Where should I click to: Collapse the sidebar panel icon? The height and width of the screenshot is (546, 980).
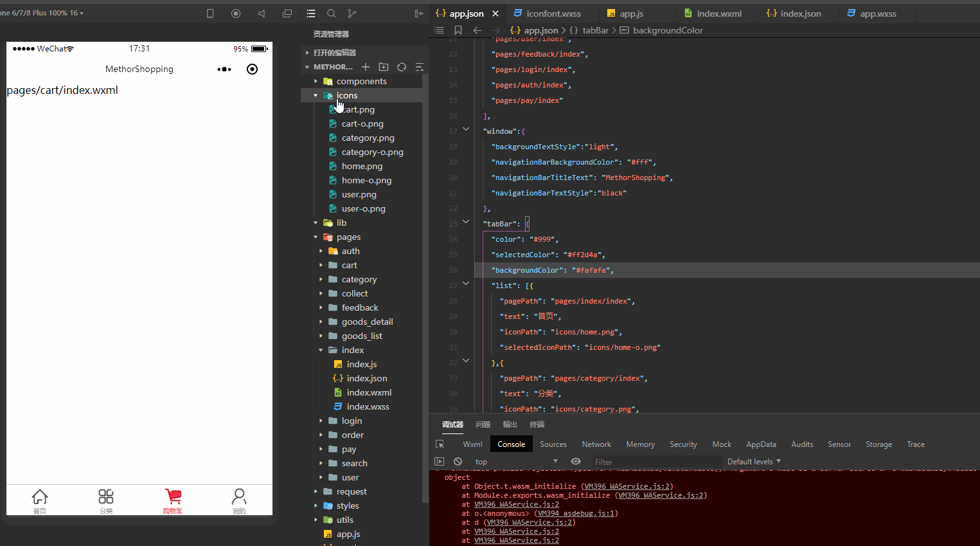419,13
